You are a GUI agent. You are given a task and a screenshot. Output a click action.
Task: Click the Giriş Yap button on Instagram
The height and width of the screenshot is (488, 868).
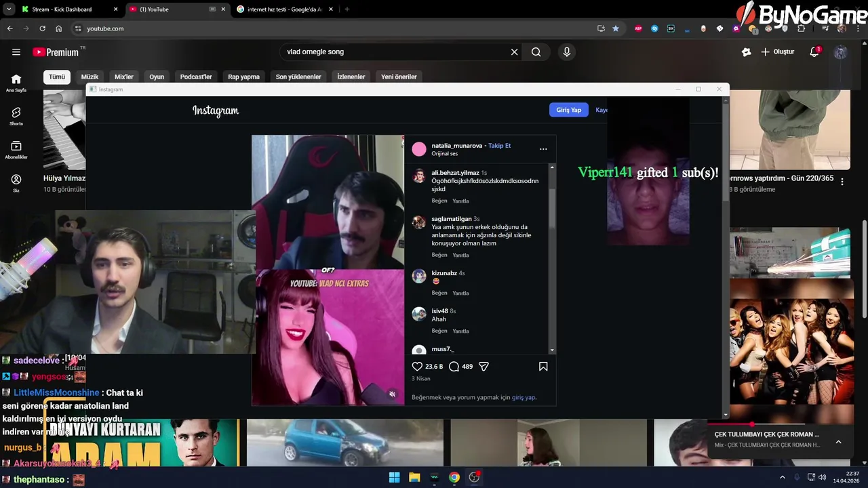coord(568,110)
